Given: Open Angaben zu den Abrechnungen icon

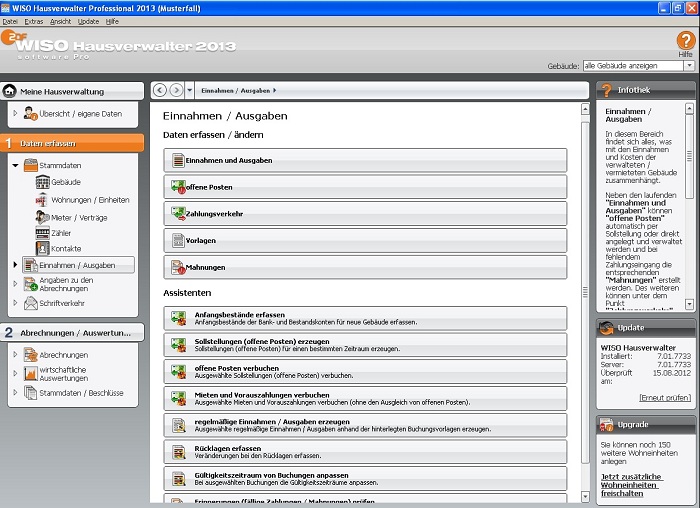Looking at the screenshot, I should pos(30,284).
